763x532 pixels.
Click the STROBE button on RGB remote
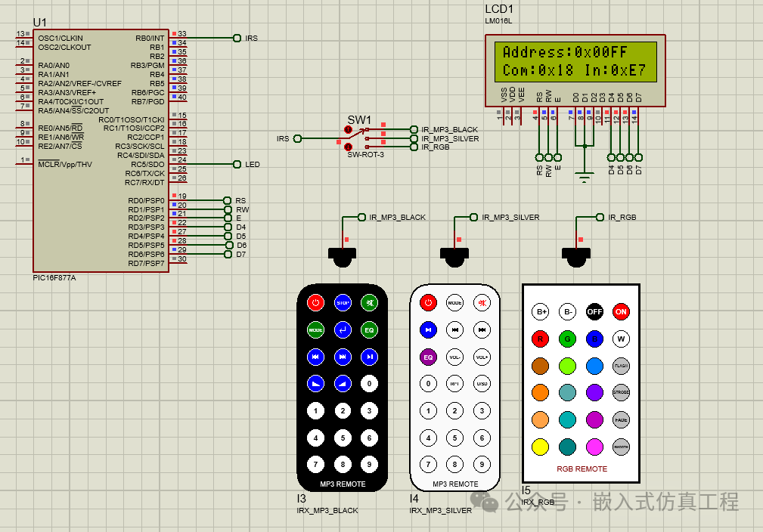tap(621, 392)
